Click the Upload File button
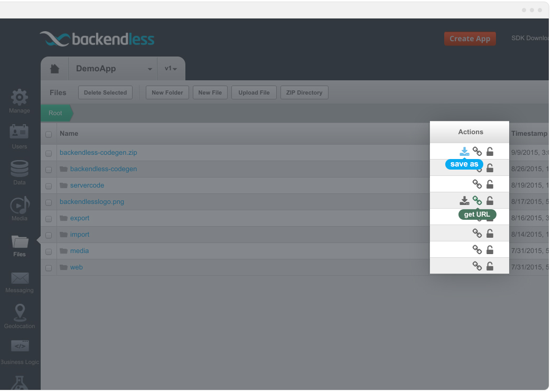The width and height of the screenshot is (553, 392). [254, 92]
